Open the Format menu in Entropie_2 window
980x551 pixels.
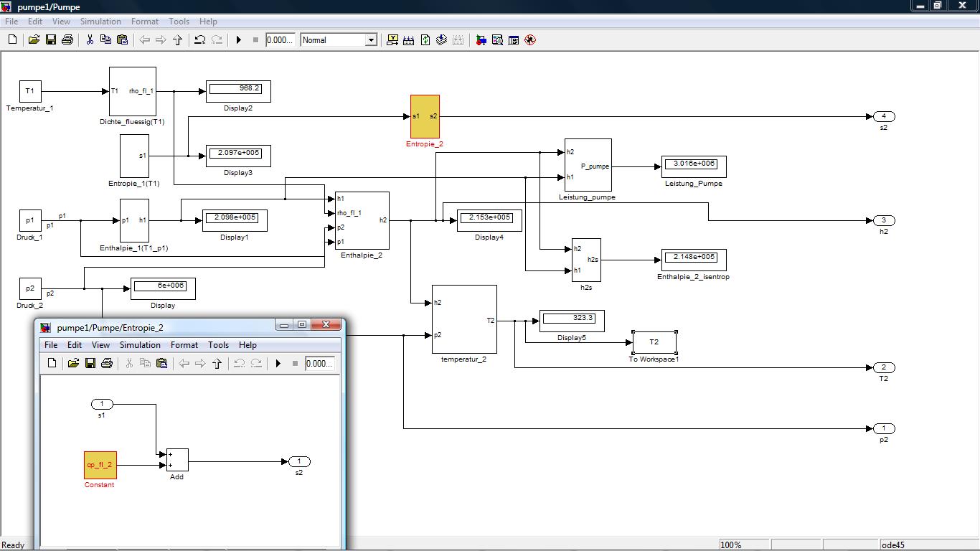pyautogui.click(x=184, y=345)
